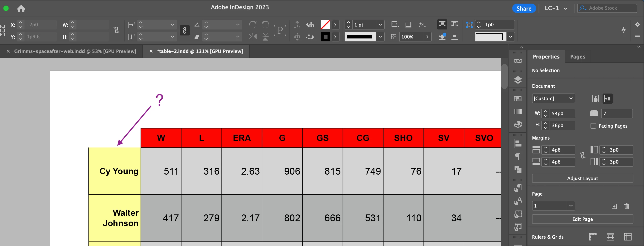Open the Layers panel icon
This screenshot has width=644, height=246.
[x=518, y=80]
